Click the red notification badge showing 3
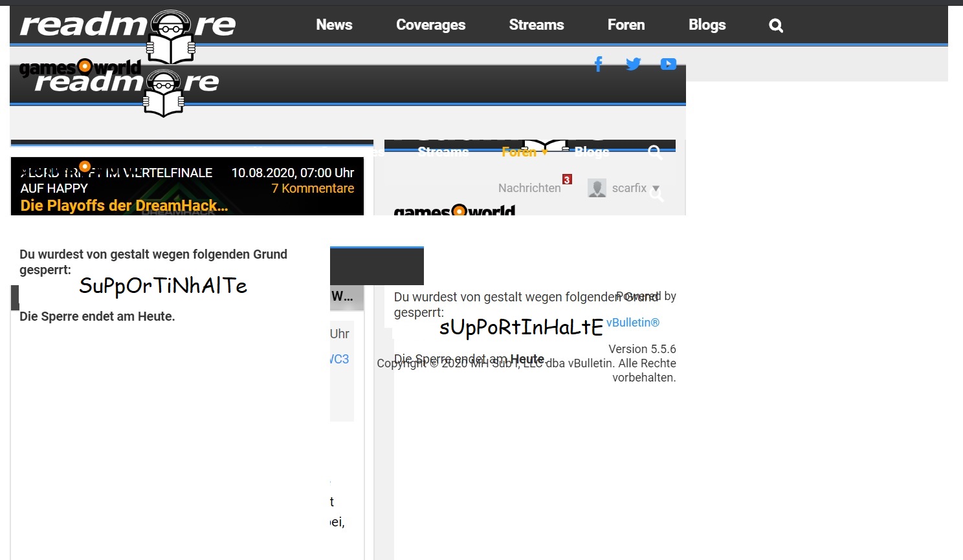This screenshot has width=963, height=560. [x=567, y=180]
